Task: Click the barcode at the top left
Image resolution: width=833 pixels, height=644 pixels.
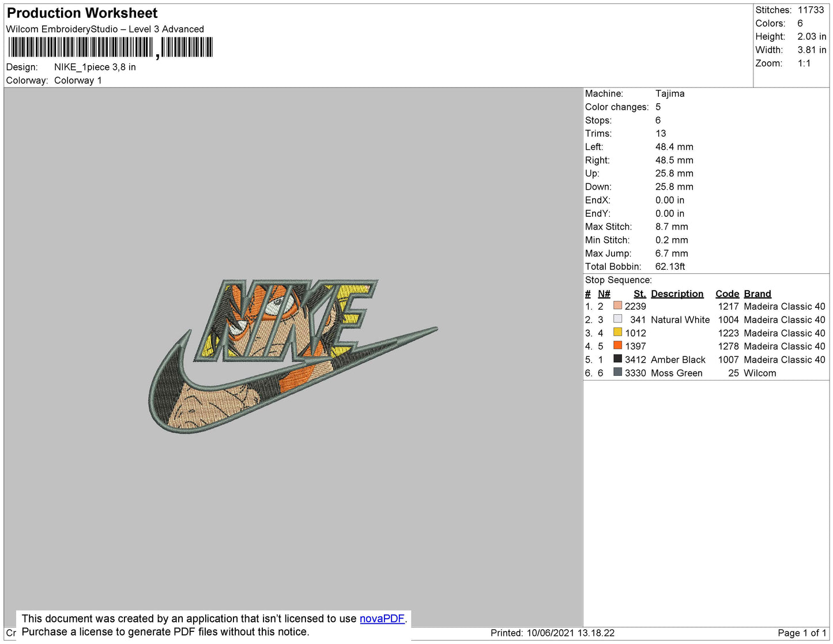Action: [110, 48]
